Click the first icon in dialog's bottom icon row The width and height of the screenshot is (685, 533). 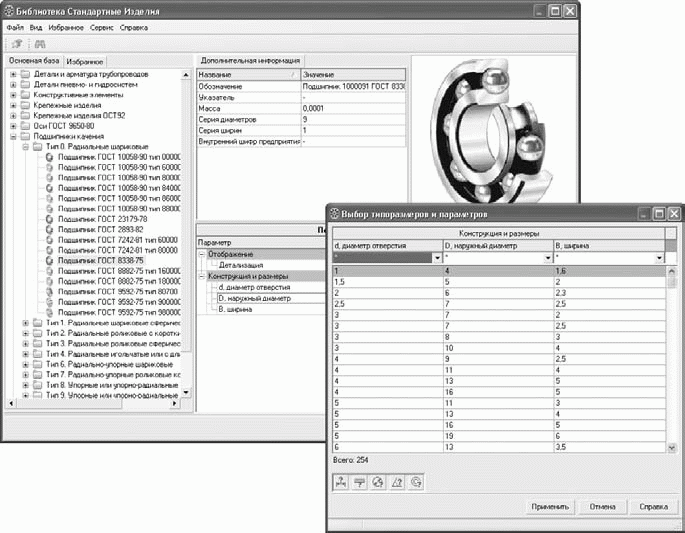(340, 482)
